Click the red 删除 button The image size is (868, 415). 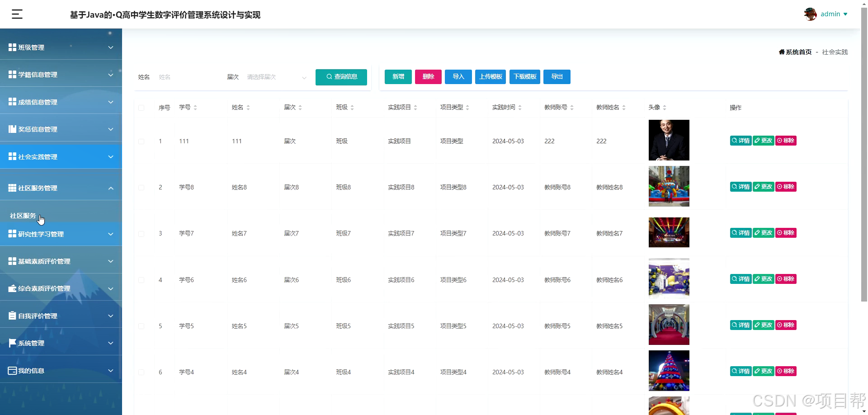[x=428, y=77]
